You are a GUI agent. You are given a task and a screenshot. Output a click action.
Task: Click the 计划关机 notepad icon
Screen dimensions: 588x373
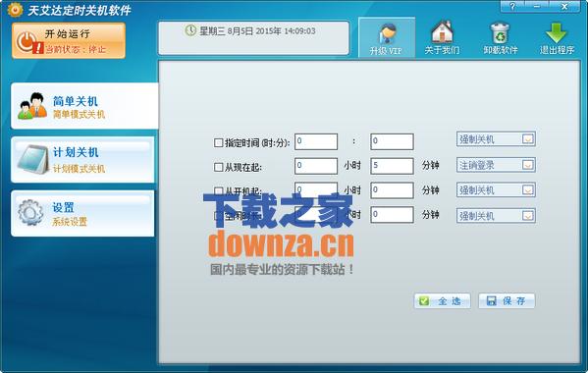click(32, 160)
